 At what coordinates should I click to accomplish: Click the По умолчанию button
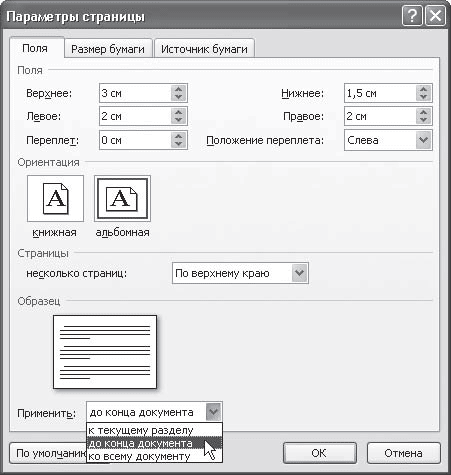click(x=48, y=453)
